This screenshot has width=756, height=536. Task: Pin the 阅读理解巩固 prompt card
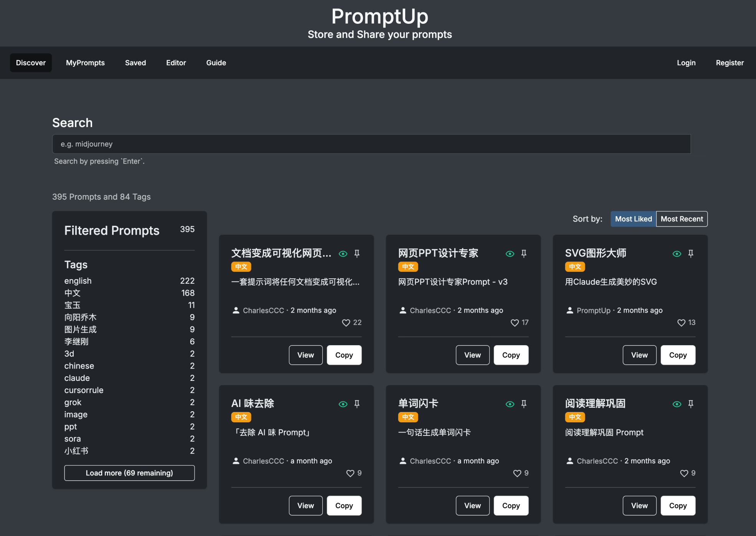click(691, 404)
